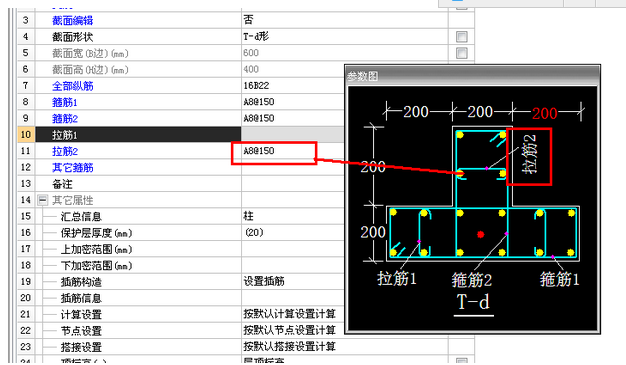Click the 拉筋2 property name

[64, 151]
